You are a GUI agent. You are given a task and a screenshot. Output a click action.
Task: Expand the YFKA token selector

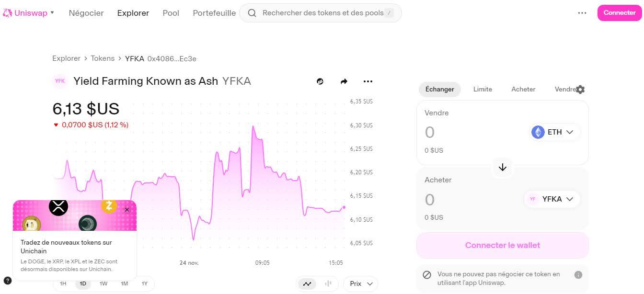tap(552, 199)
